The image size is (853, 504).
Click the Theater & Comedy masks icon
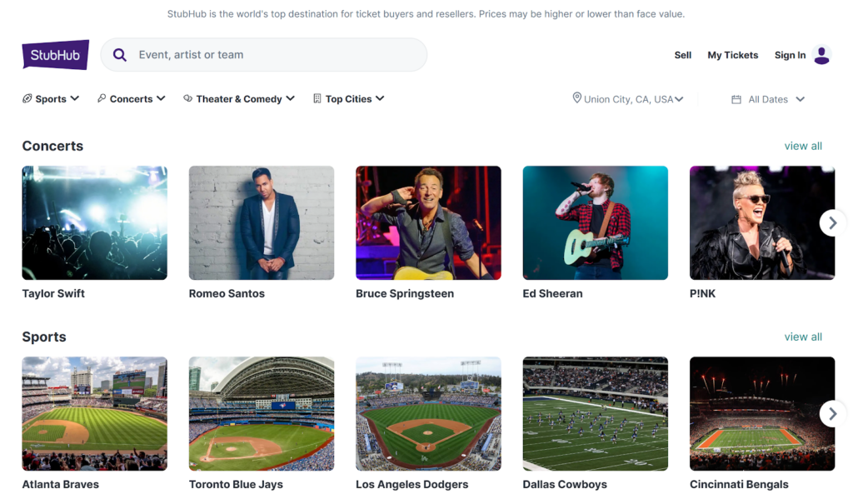pyautogui.click(x=190, y=98)
